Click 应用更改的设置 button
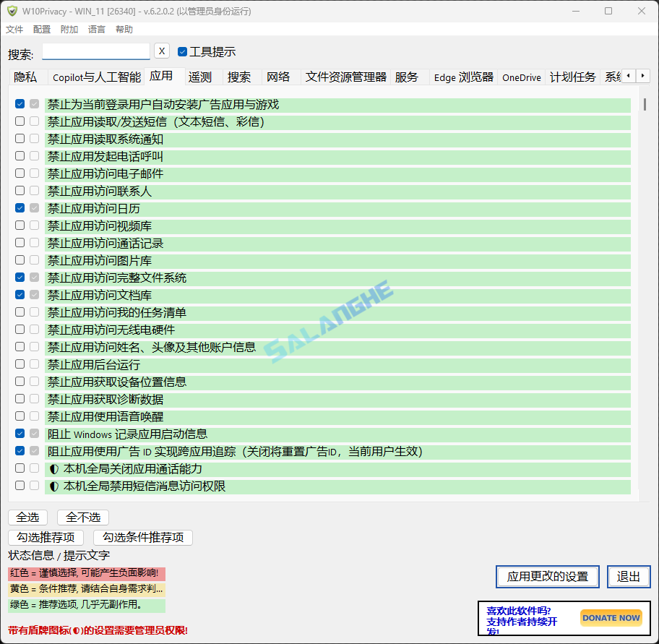Viewport: 659px width, 644px height. tap(548, 577)
